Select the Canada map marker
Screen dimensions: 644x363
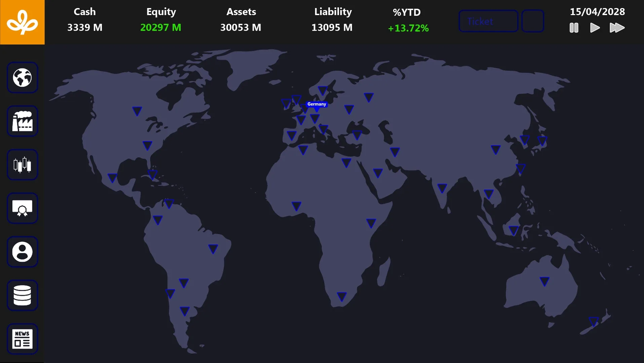137,111
